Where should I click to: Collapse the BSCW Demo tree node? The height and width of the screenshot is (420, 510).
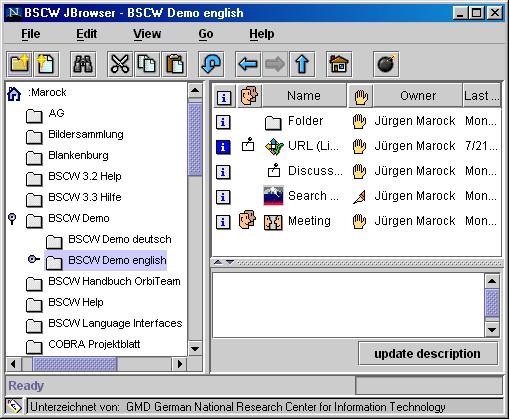12,219
